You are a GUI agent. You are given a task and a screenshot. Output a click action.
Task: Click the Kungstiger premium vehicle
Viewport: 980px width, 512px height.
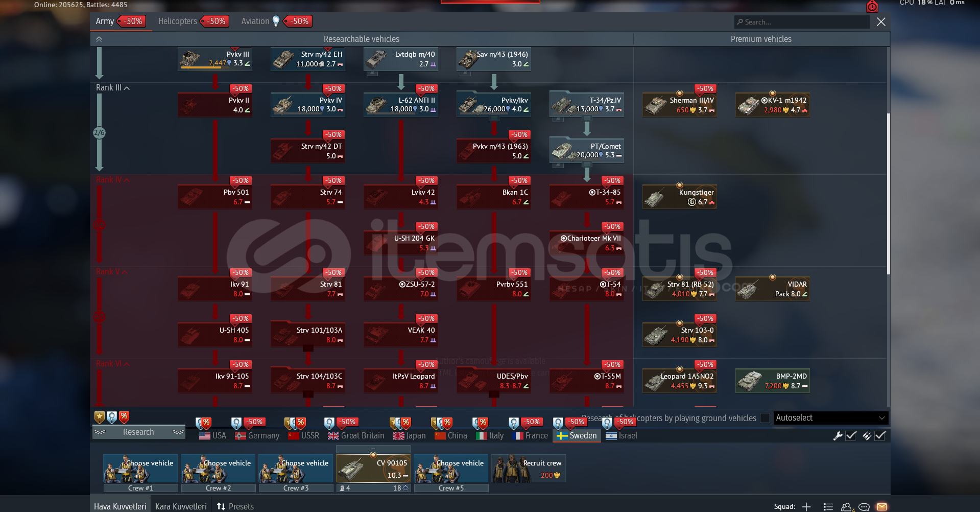pos(680,197)
